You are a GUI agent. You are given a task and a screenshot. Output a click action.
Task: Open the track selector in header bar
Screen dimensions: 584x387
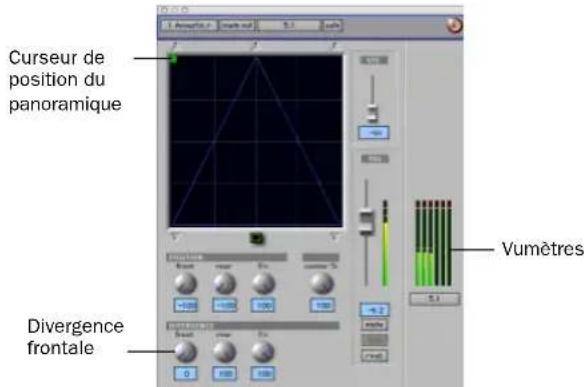[x=189, y=25]
